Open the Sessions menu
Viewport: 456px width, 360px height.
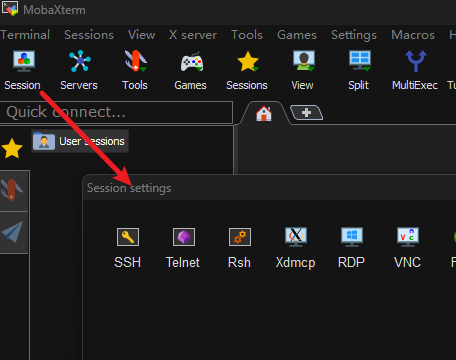(x=89, y=35)
